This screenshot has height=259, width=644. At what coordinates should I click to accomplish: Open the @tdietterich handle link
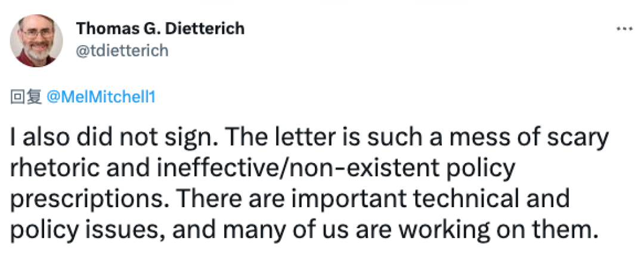pyautogui.click(x=122, y=51)
